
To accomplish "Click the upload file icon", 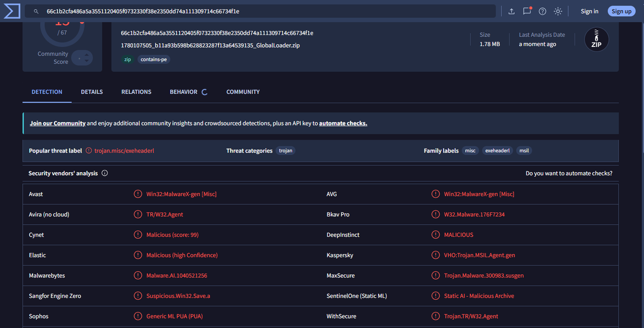I will (x=512, y=11).
